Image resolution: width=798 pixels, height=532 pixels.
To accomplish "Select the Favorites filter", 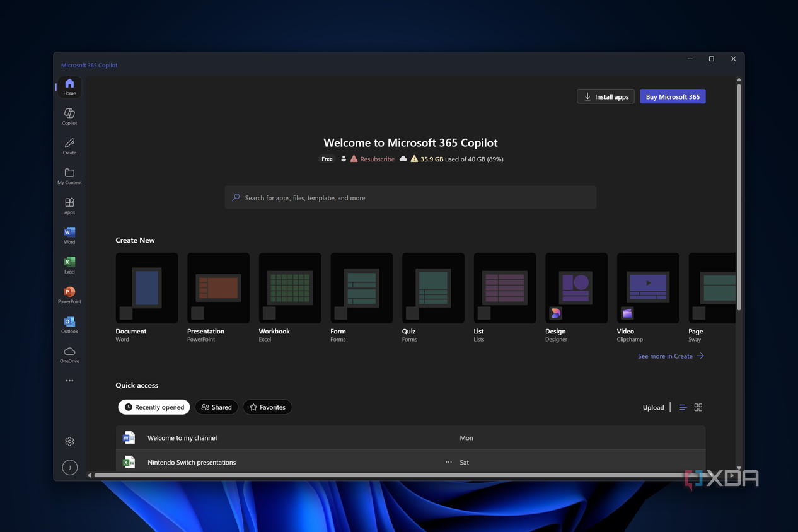I will (x=267, y=407).
